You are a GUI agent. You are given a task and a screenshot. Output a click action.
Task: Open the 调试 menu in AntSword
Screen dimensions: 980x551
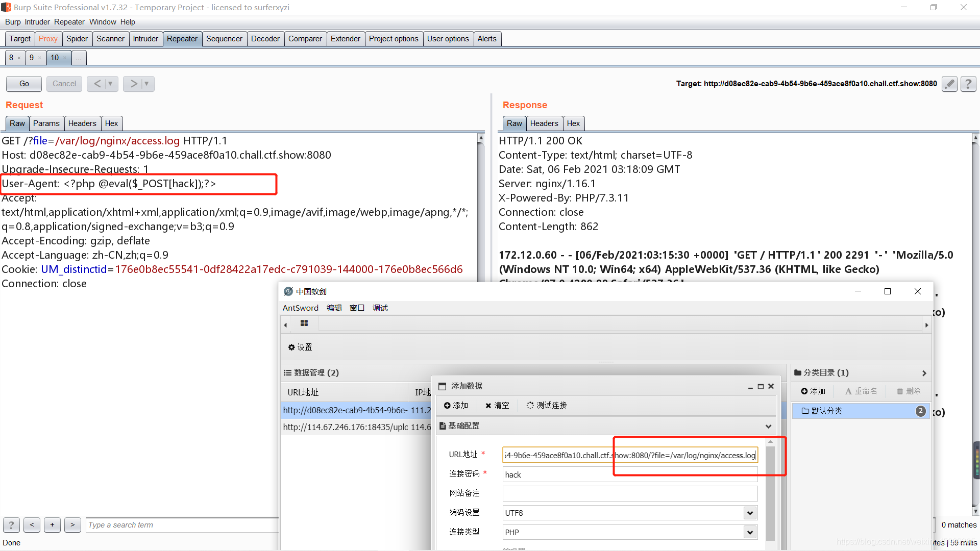380,308
